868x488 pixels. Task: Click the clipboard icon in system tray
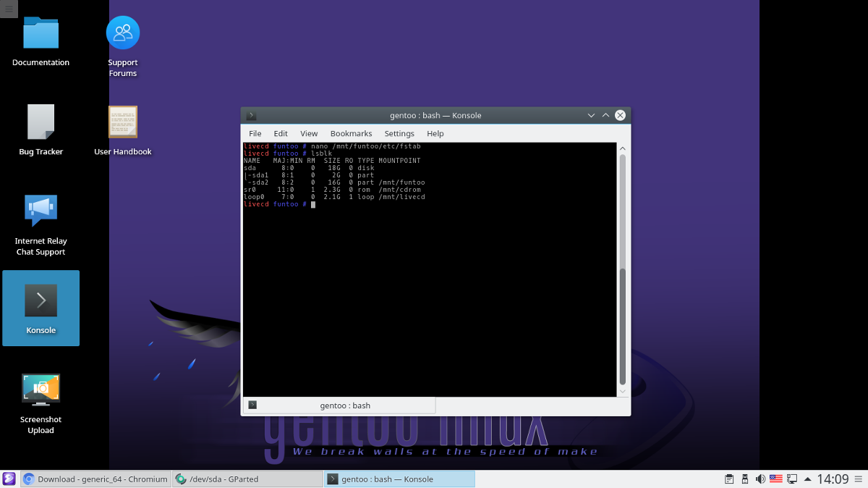click(x=729, y=479)
